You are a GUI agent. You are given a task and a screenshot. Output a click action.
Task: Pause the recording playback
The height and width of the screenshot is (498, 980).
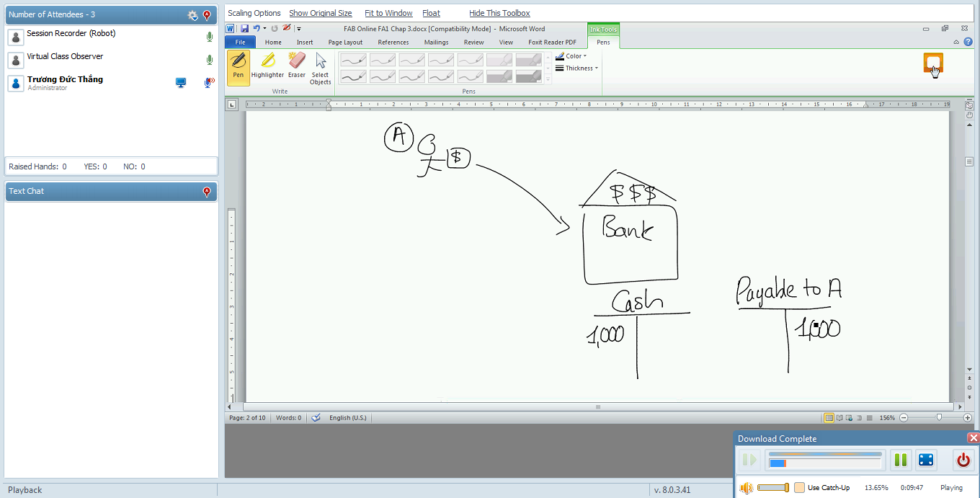click(x=900, y=460)
